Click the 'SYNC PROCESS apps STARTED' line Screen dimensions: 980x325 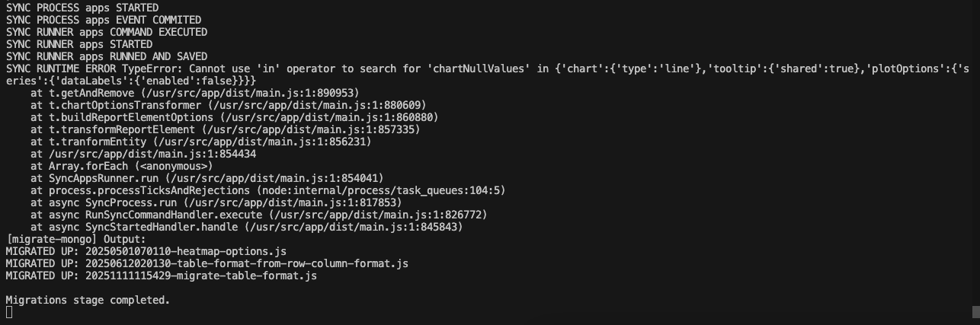[x=82, y=8]
